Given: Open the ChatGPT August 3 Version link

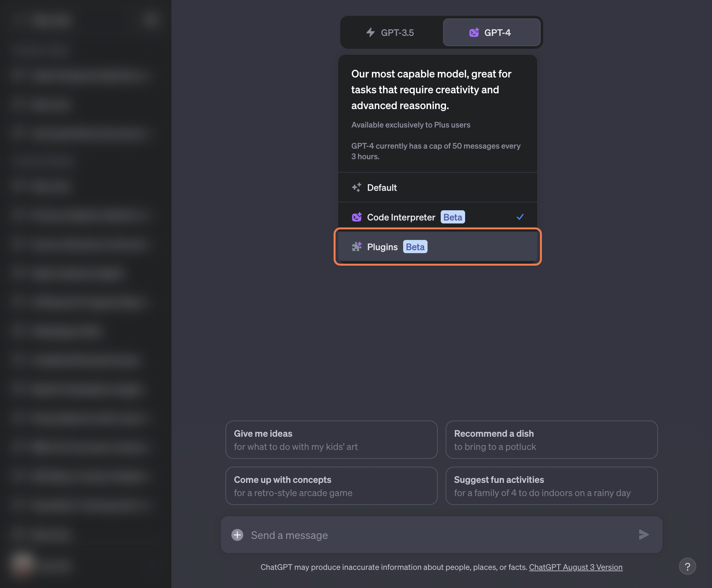Looking at the screenshot, I should (x=576, y=567).
